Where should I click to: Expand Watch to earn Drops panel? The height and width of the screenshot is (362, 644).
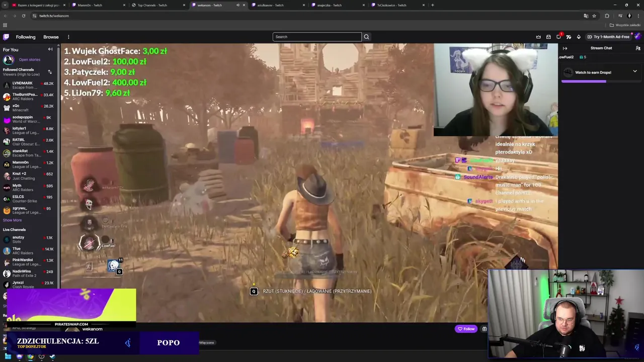(x=635, y=71)
